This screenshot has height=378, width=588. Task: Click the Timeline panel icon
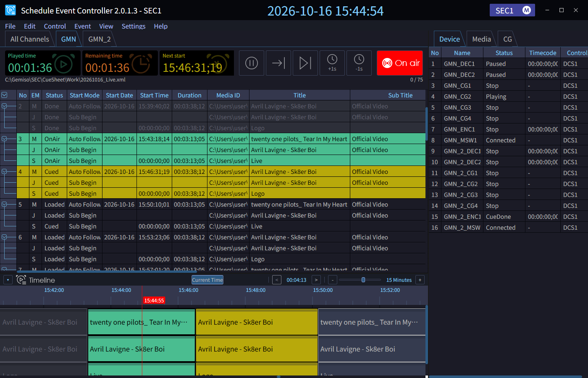[21, 280]
